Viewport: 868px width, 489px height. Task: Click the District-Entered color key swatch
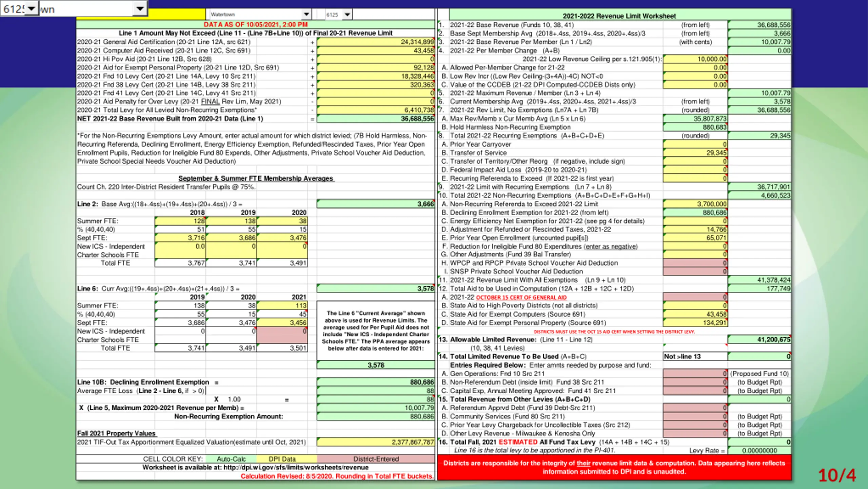coord(376,459)
